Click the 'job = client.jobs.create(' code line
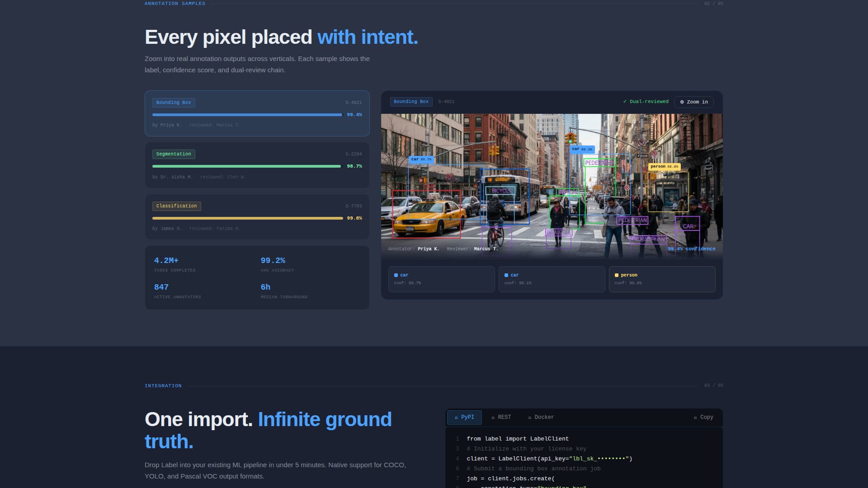Screen dimensions: 868x488 tap(510, 479)
